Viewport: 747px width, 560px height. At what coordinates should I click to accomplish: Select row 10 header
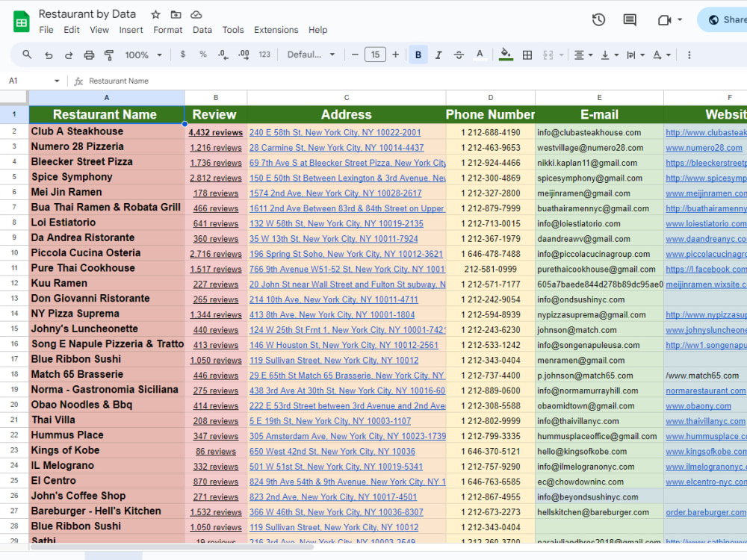coord(14,253)
